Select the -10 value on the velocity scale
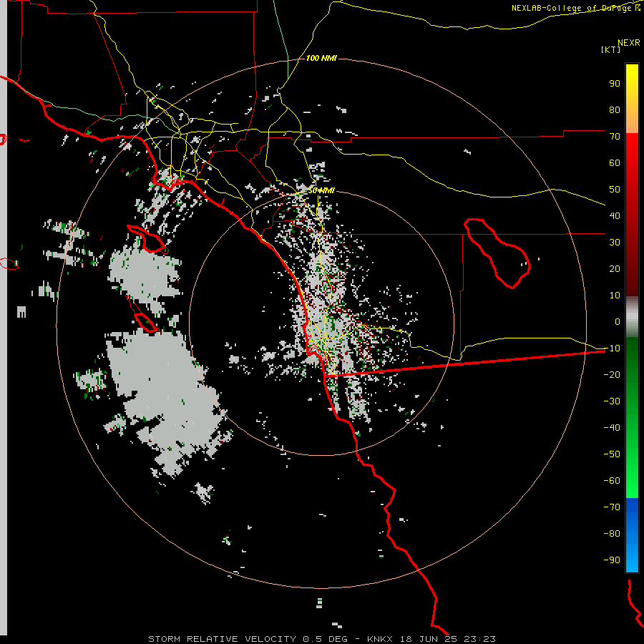The image size is (644, 644). [612, 348]
